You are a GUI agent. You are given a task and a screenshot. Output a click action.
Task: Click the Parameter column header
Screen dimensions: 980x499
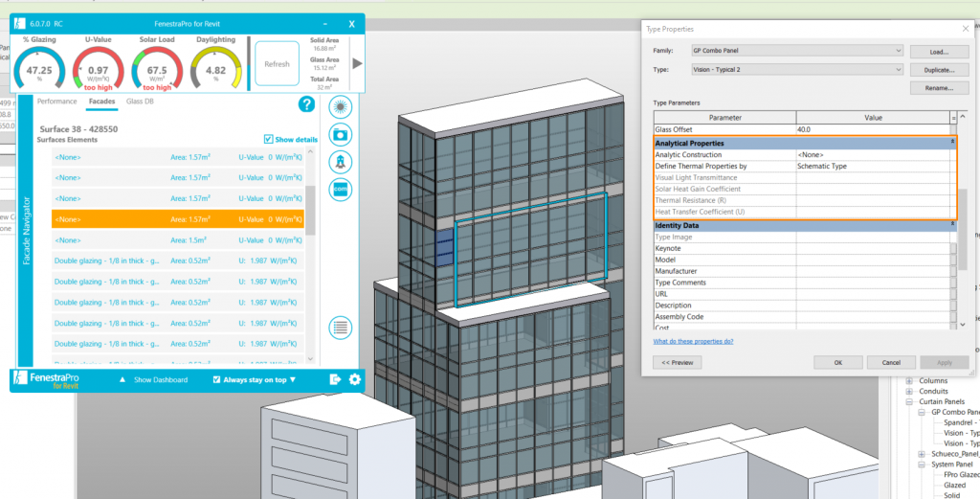coord(725,118)
